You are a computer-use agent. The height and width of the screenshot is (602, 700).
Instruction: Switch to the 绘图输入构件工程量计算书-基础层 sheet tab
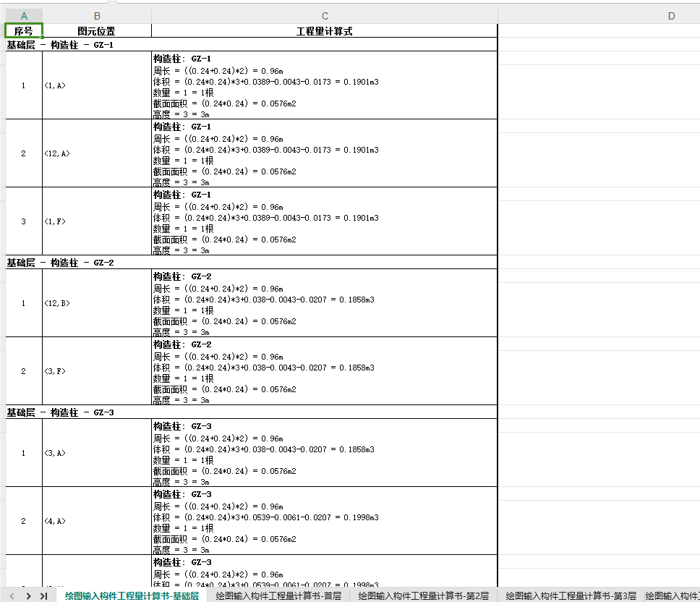(132, 595)
